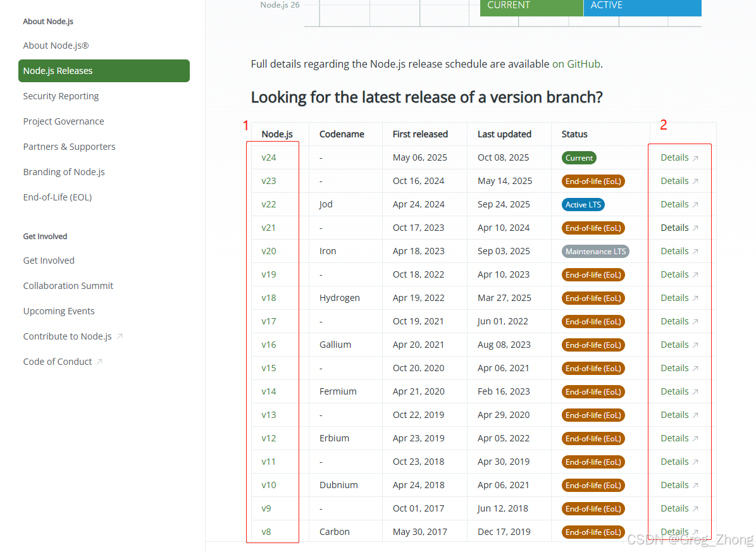Open the v16 version link
This screenshot has height=552, width=756.
[268, 345]
